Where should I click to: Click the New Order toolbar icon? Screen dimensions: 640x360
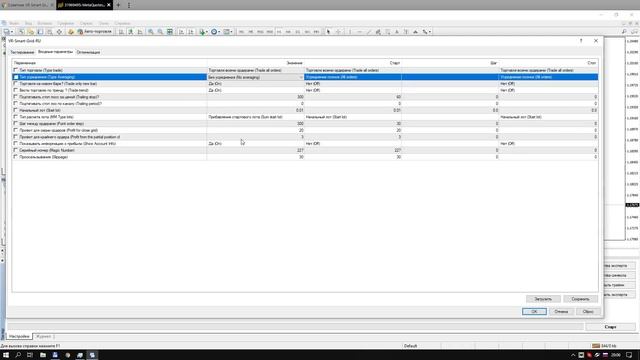[71, 32]
